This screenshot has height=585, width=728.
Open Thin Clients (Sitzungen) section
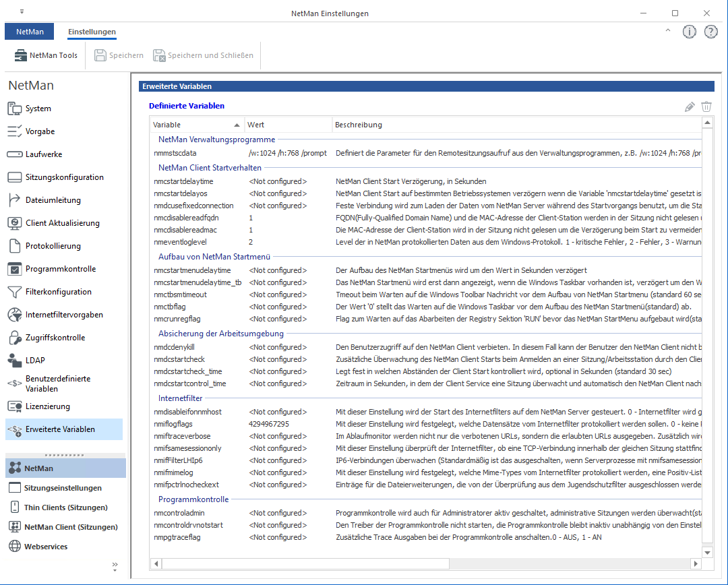(65, 507)
